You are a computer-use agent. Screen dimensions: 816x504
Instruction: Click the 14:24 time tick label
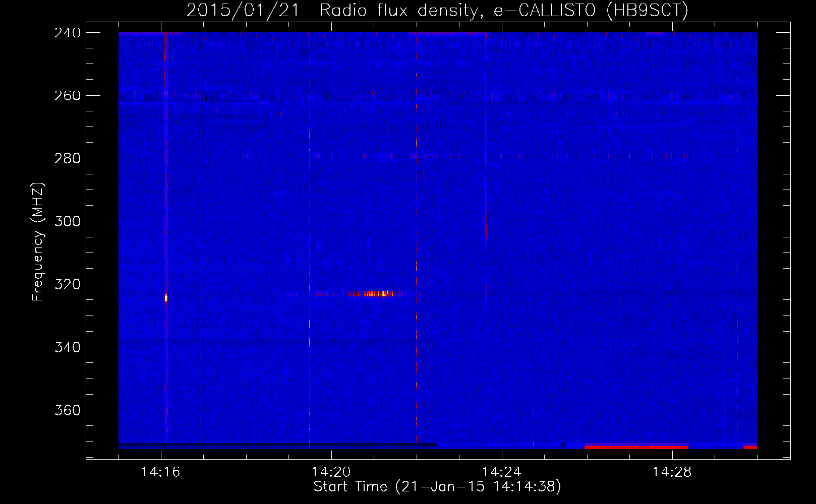(x=502, y=472)
